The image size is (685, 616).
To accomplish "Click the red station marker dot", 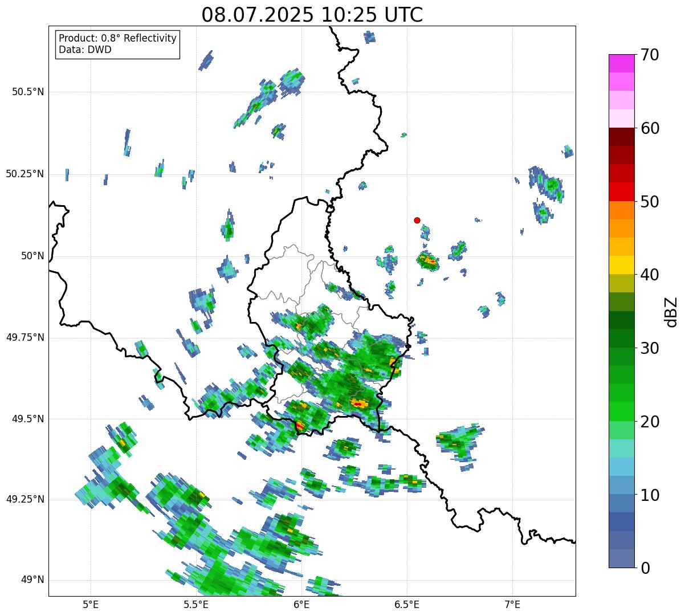I will tap(417, 220).
